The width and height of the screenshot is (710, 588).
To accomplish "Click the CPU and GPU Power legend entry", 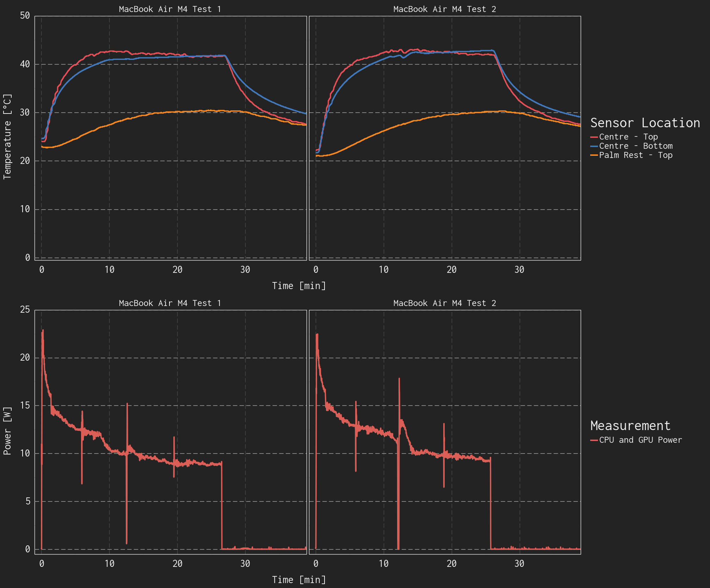I will [640, 440].
